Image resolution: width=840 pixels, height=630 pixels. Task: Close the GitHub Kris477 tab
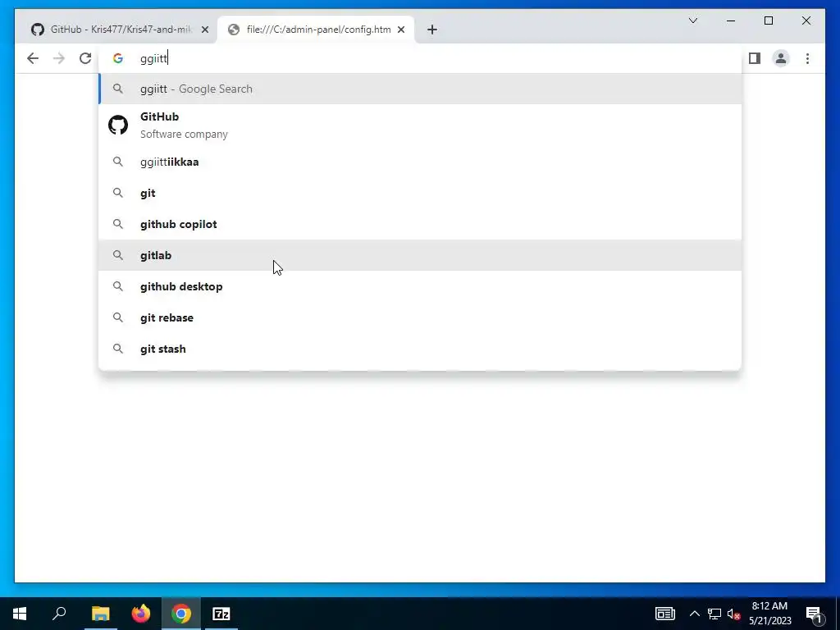pos(204,30)
